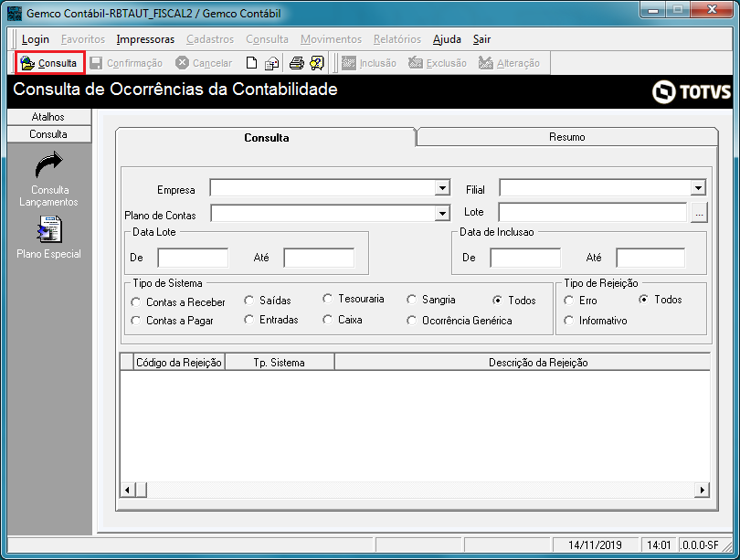The height and width of the screenshot is (560, 740).
Task: Click the 14:01 status bar time
Action: [659, 544]
